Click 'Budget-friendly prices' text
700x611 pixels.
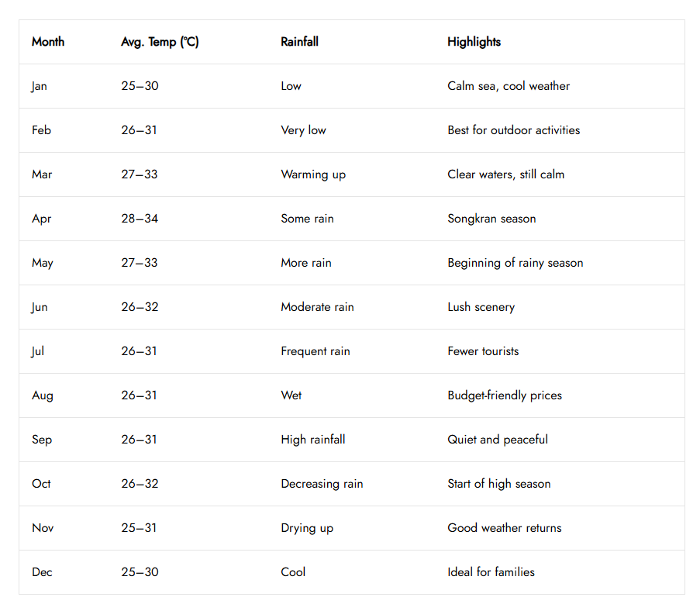tap(505, 395)
